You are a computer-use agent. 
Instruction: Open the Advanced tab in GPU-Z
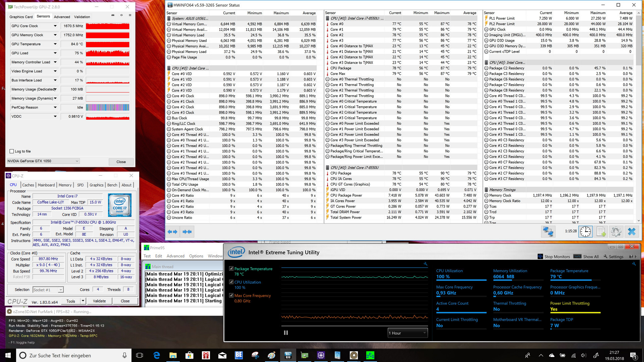62,17
